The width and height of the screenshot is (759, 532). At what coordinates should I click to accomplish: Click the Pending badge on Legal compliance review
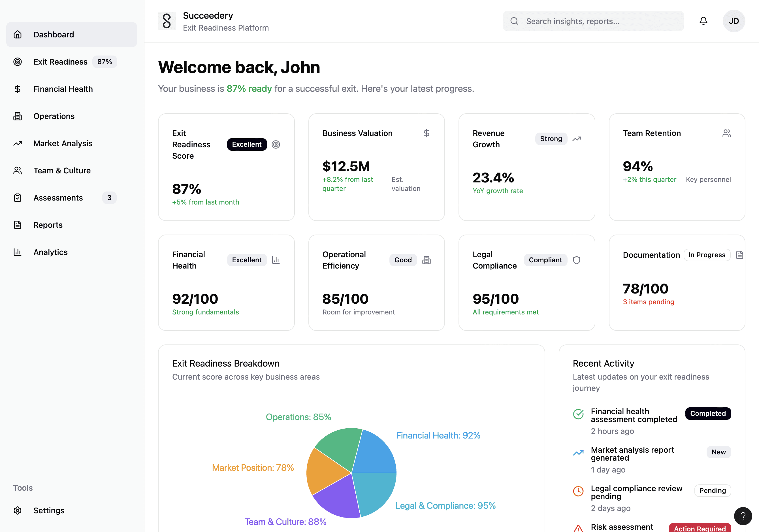pos(712,491)
